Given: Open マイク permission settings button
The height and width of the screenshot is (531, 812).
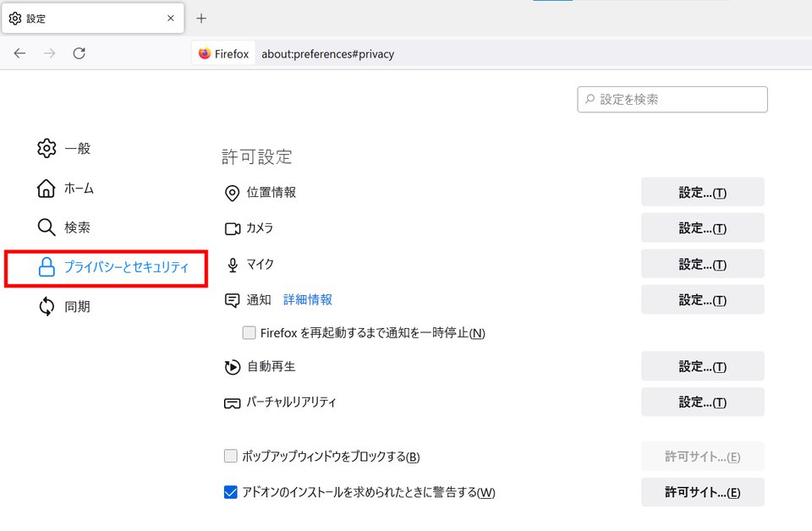Looking at the screenshot, I should [x=702, y=264].
